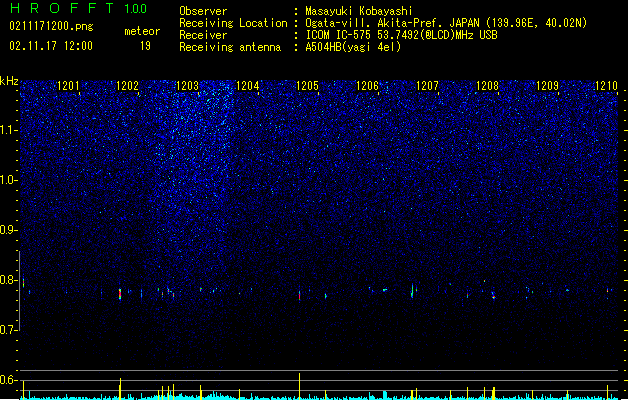Screen dimensions: 629x400
Task: Click the 1207 time marker
Action: coord(427,85)
